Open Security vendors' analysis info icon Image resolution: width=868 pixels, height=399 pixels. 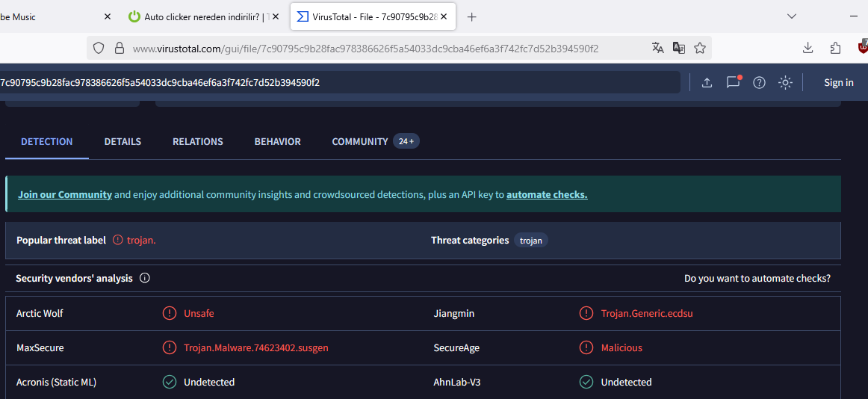click(x=145, y=279)
